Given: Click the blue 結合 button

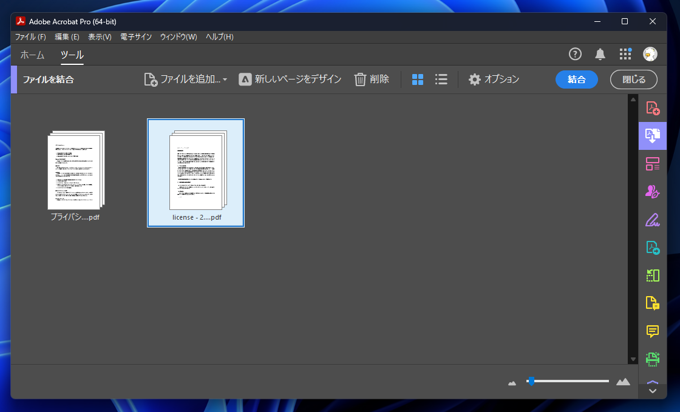Looking at the screenshot, I should [577, 79].
